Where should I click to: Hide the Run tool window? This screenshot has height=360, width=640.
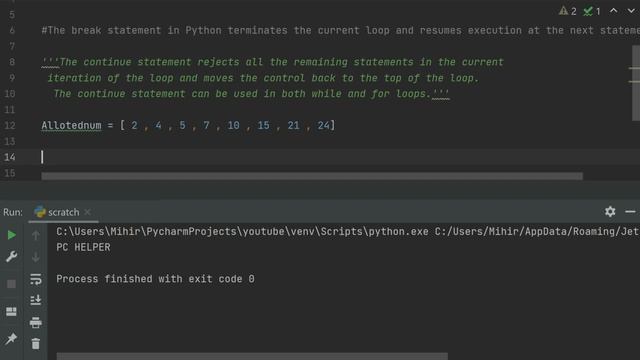tap(630, 211)
